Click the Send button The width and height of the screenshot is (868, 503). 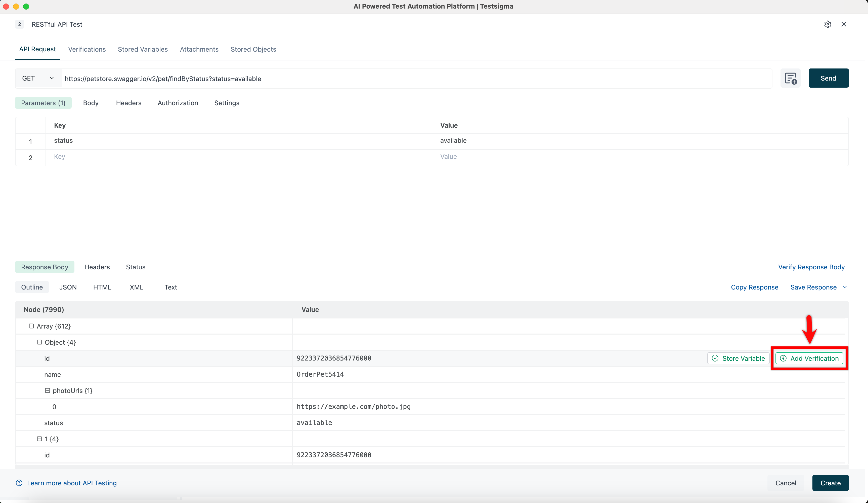828,78
